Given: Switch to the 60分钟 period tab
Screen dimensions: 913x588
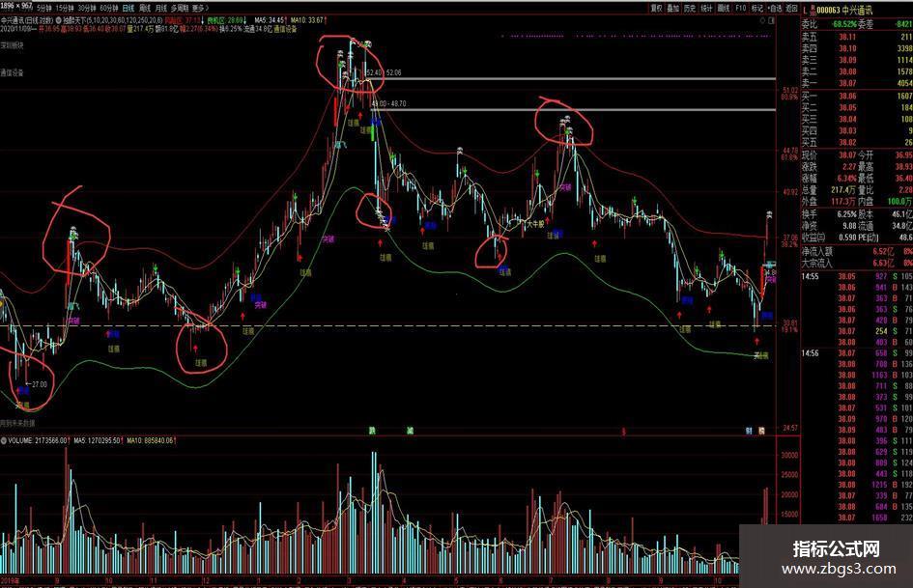Looking at the screenshot, I should click(109, 8).
